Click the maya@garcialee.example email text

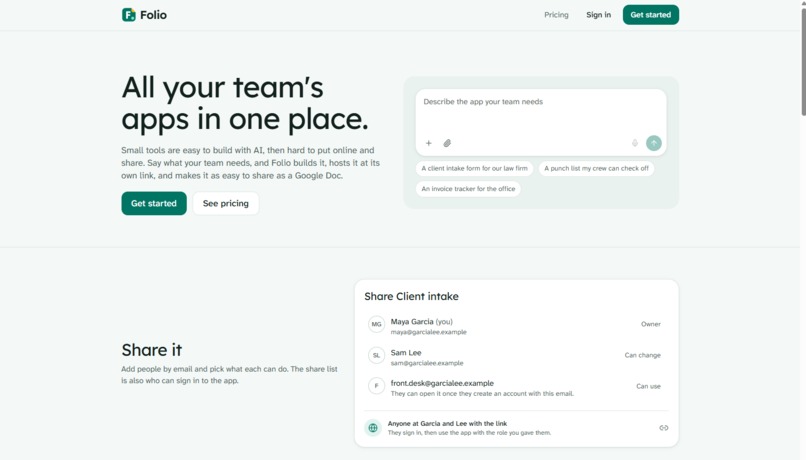pos(429,332)
